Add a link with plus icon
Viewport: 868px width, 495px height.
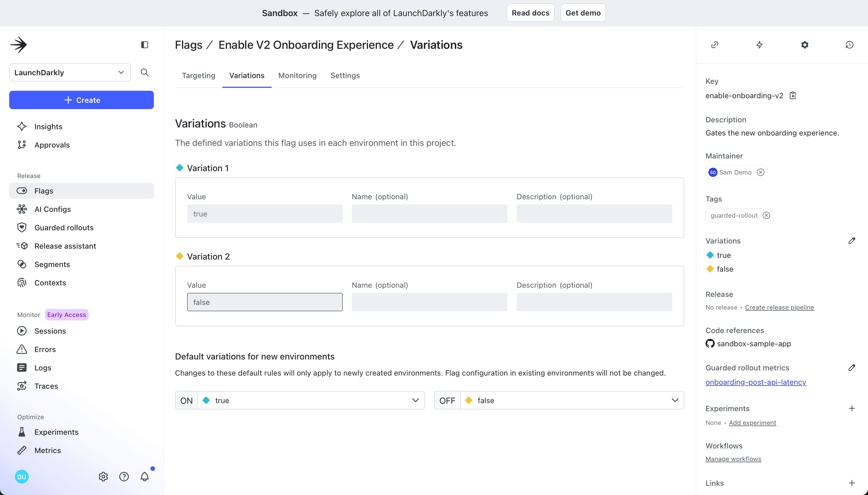pyautogui.click(x=852, y=483)
